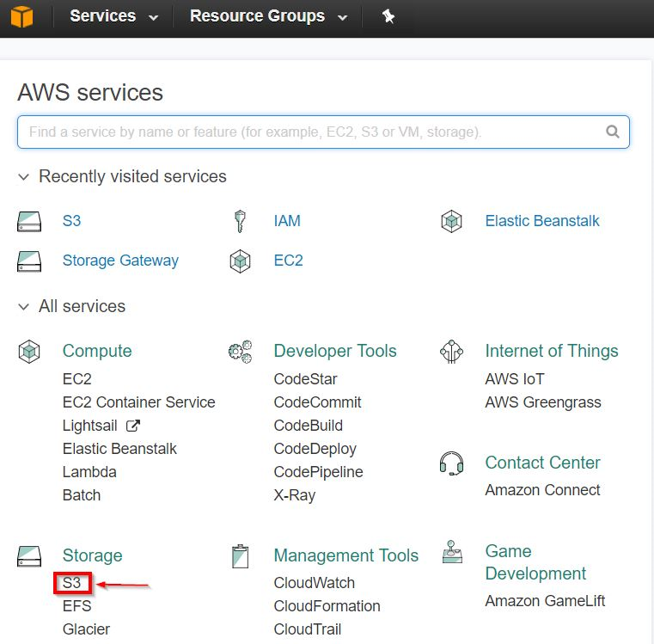Click the Contact Center headset icon
Screen dimensions: 654x644
click(451, 463)
